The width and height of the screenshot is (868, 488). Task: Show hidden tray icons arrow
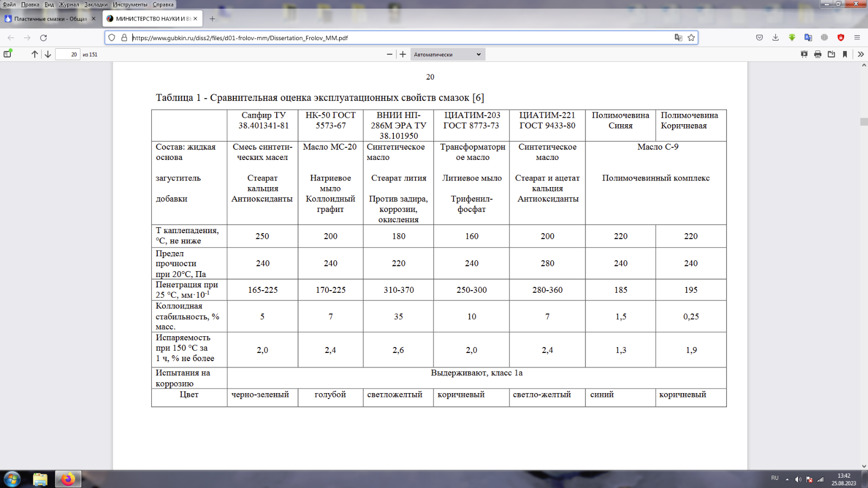[787, 479]
